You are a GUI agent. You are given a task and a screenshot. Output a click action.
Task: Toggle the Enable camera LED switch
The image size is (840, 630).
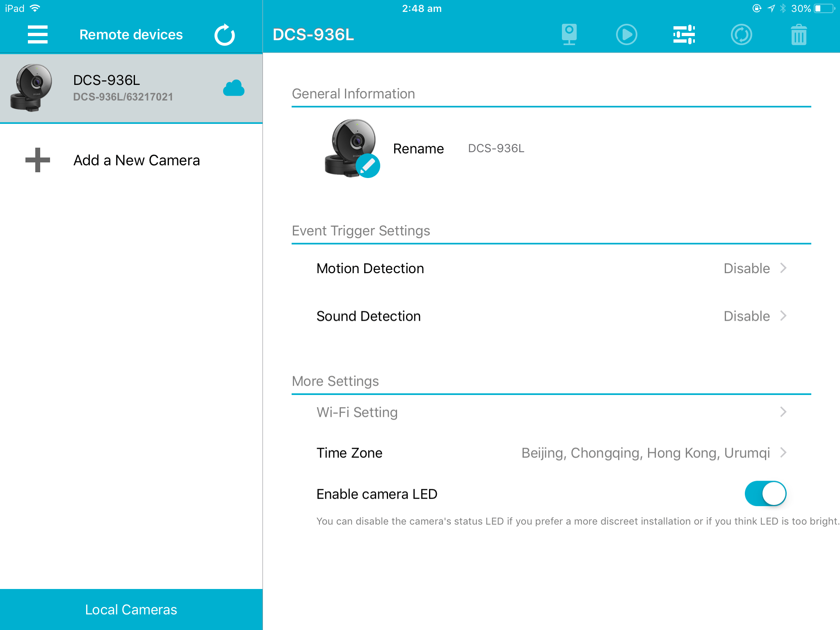pos(765,493)
